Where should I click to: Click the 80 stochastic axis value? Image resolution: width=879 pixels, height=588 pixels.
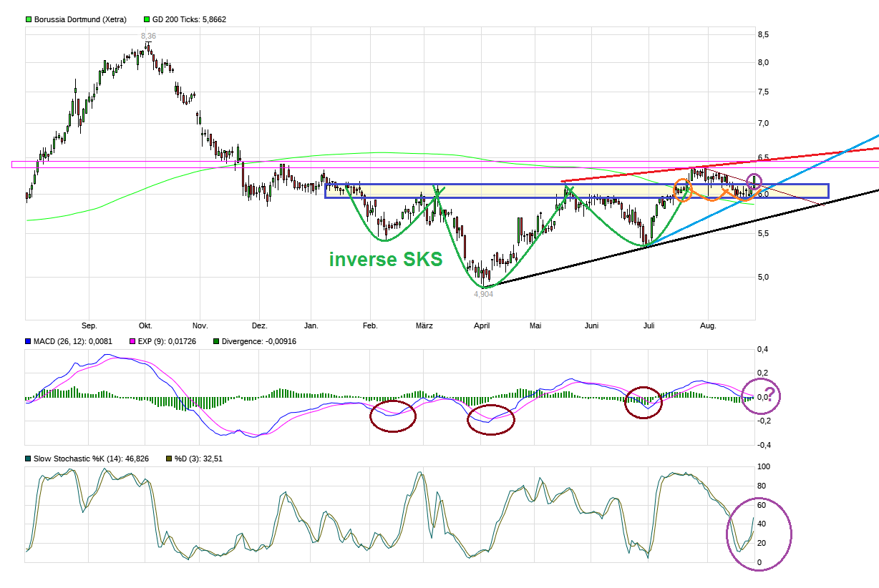(x=762, y=486)
